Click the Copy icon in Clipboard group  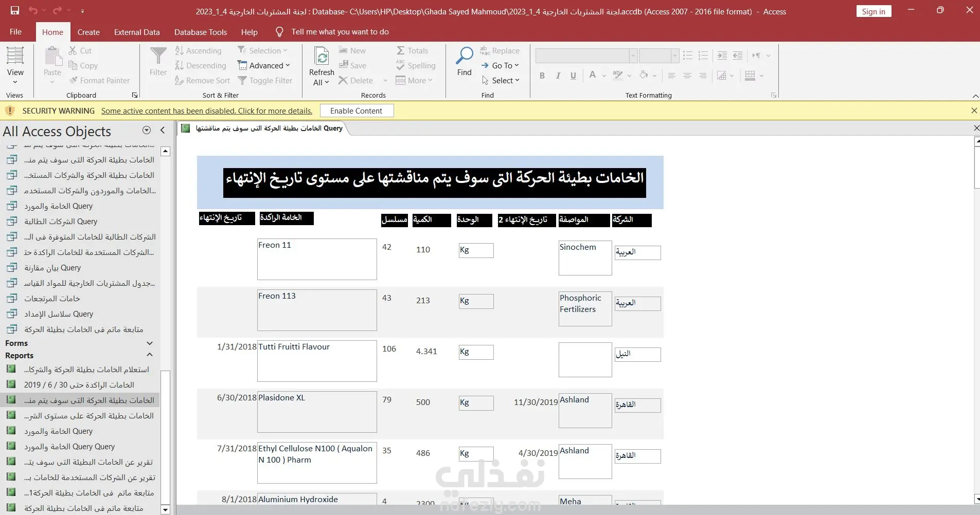tap(73, 65)
